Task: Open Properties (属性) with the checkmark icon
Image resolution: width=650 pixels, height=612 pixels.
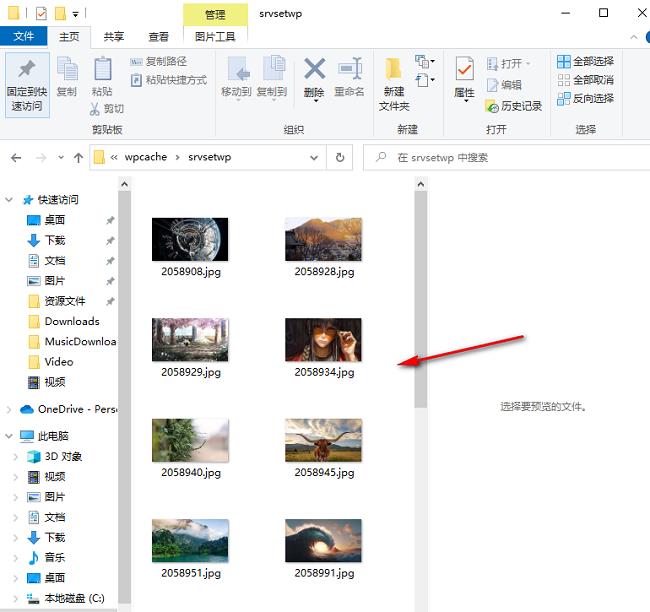Action: pyautogui.click(x=464, y=68)
